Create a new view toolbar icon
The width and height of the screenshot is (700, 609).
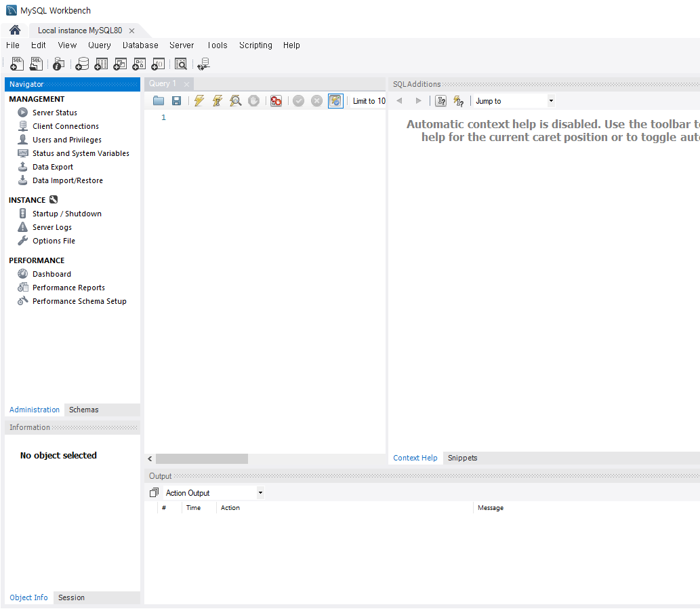tap(120, 64)
